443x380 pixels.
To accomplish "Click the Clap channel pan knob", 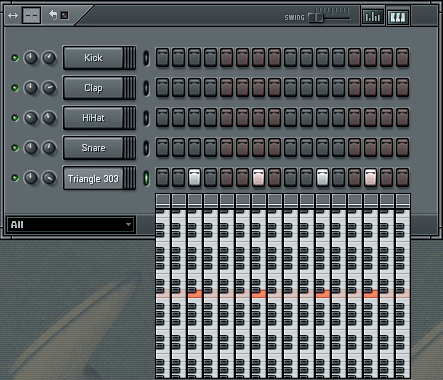I will (31, 88).
